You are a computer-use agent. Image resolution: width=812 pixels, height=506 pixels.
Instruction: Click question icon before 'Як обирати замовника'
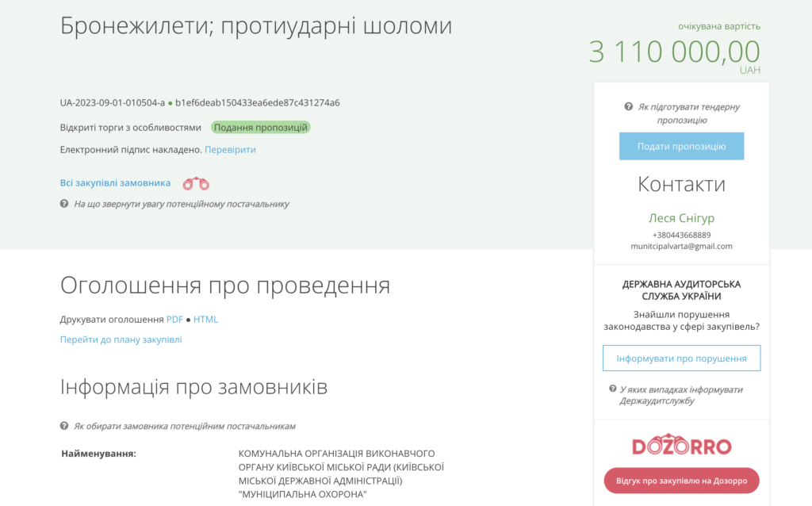click(x=64, y=426)
